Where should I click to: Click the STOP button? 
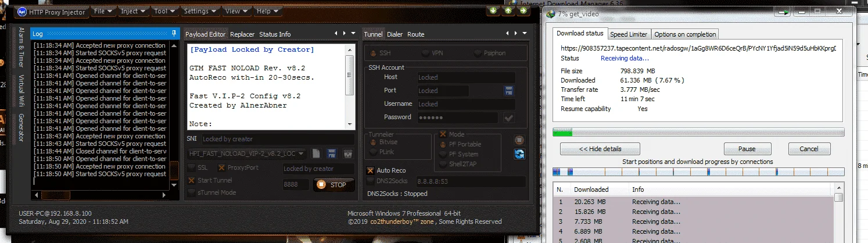pos(334,185)
